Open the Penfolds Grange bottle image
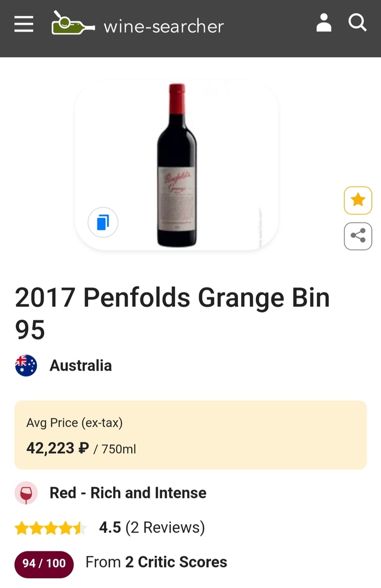The width and height of the screenshot is (381, 588). (177, 165)
